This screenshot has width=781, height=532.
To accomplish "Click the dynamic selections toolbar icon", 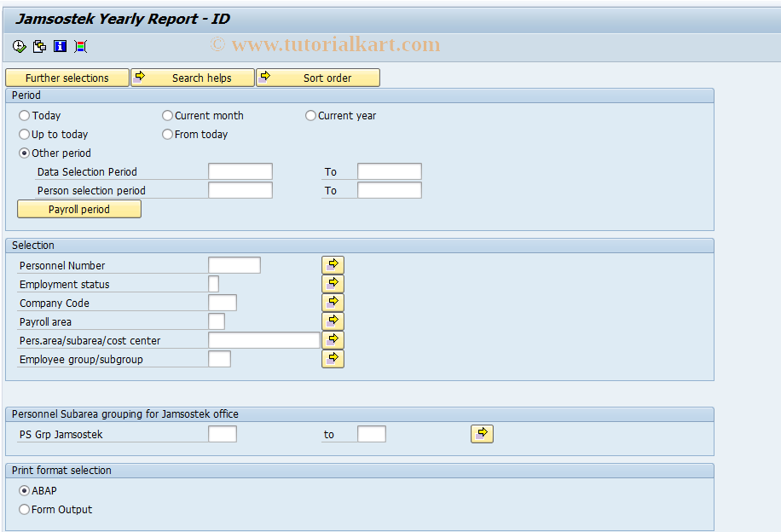I will pyautogui.click(x=81, y=46).
